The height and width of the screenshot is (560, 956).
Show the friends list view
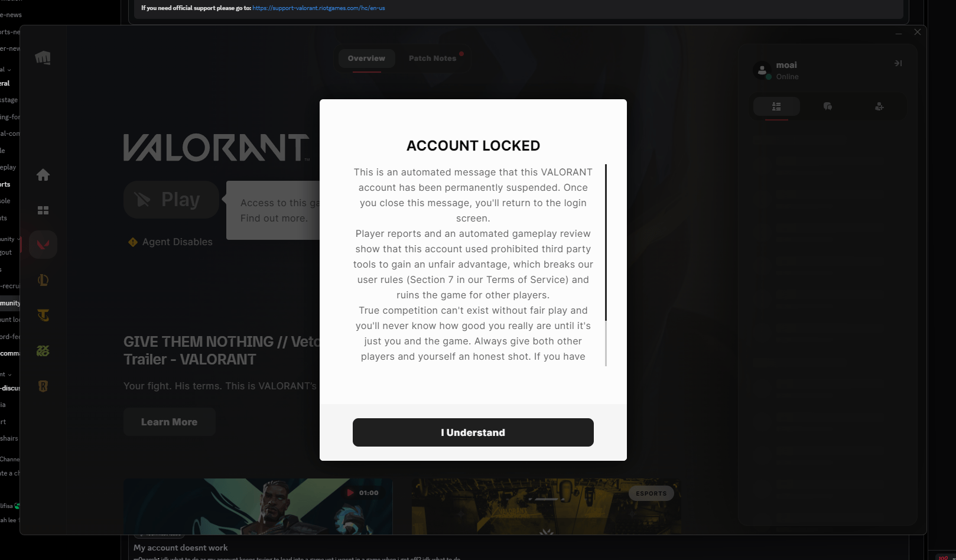pos(776,107)
